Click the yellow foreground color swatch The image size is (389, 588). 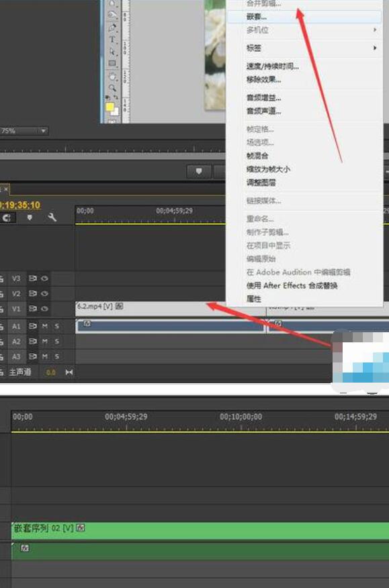110,107
